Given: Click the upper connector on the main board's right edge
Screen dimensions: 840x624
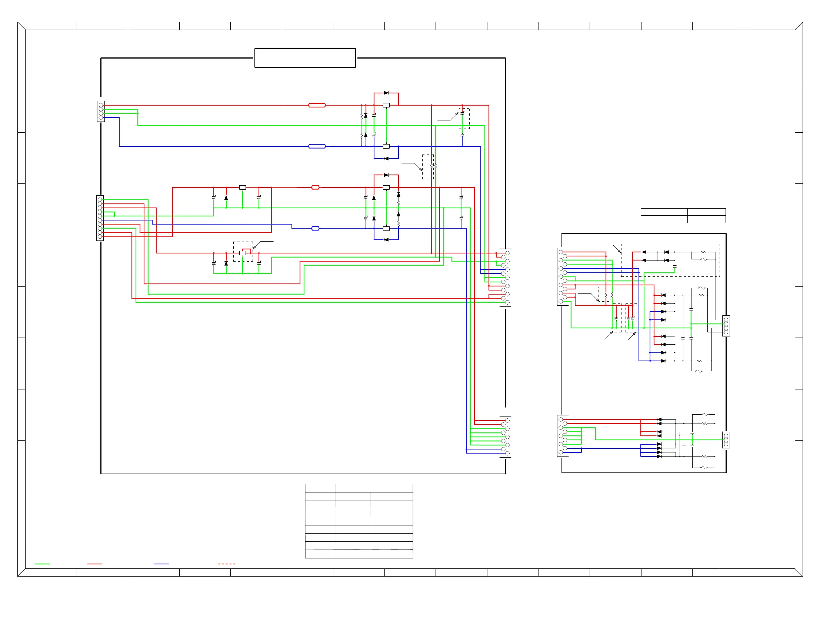Looking at the screenshot, I should pos(506,278).
